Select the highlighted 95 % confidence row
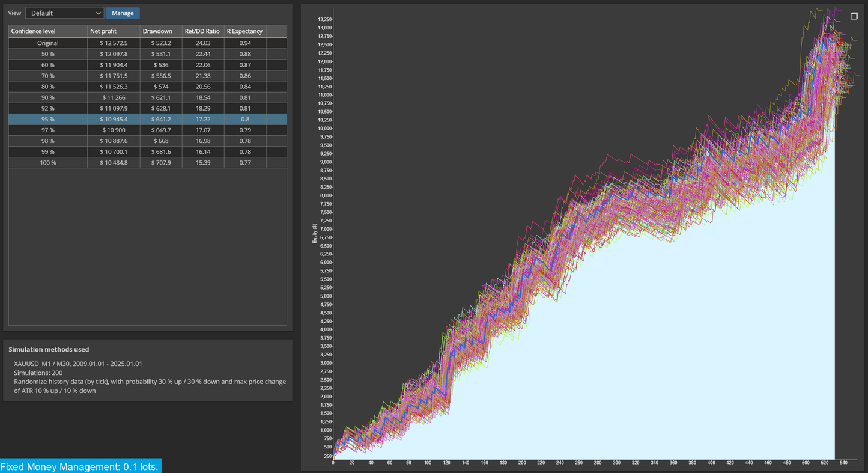This screenshot has width=868, height=473. tap(148, 119)
